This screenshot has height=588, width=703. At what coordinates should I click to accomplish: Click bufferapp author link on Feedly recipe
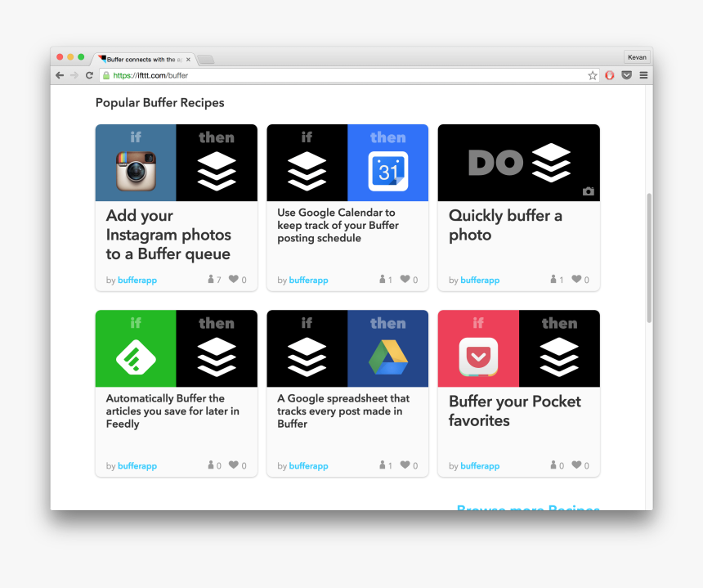[137, 465]
